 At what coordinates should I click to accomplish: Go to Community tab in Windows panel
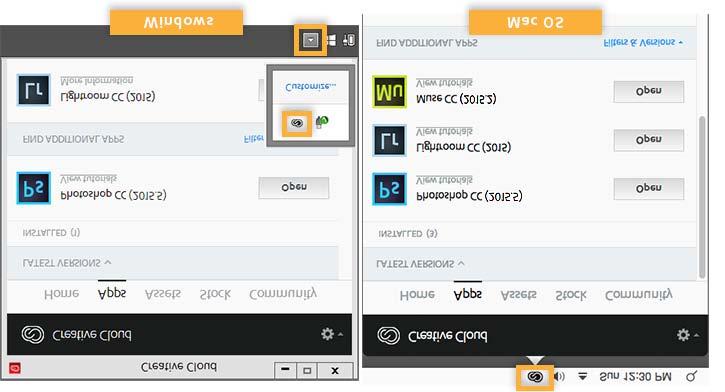[x=283, y=294]
